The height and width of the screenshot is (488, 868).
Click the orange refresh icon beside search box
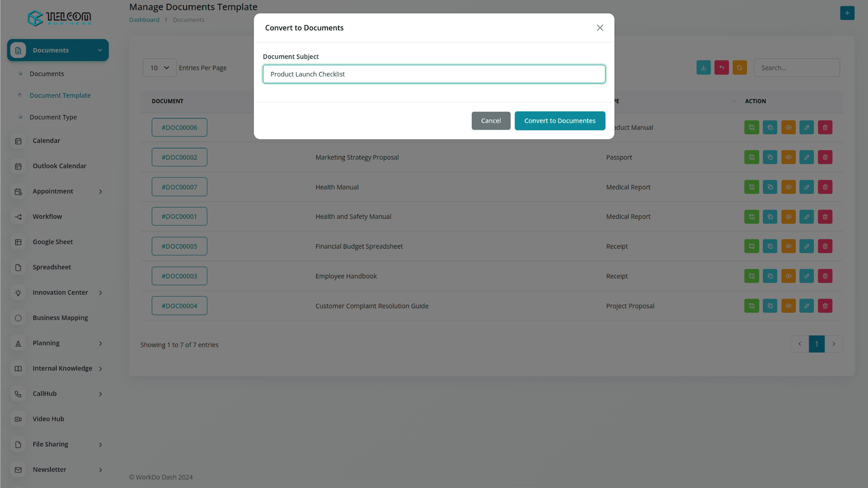point(740,68)
